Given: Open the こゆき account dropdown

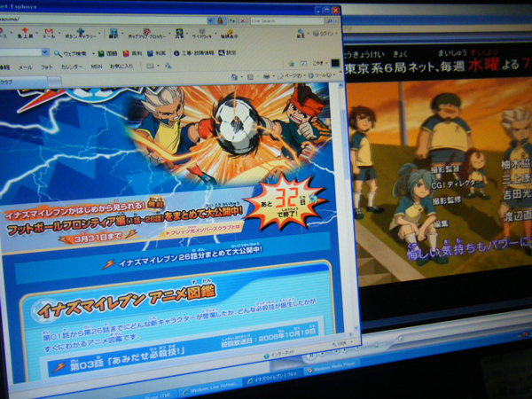Looking at the screenshot, I should [x=319, y=63].
